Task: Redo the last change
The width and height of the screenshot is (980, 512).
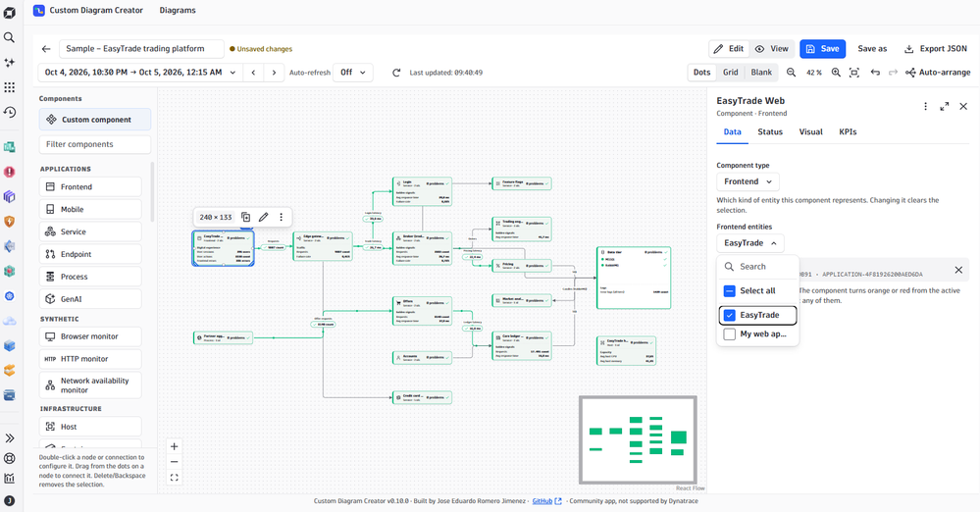Action: (893, 73)
